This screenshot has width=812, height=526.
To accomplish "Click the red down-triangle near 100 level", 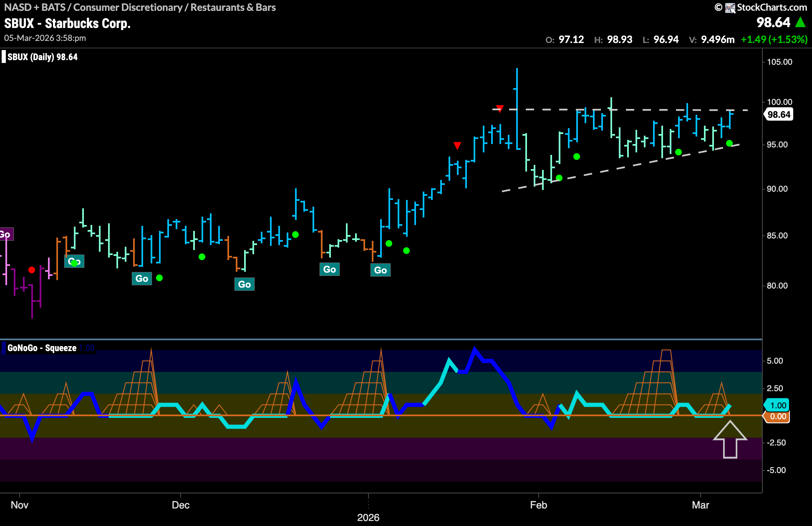I will pos(500,109).
